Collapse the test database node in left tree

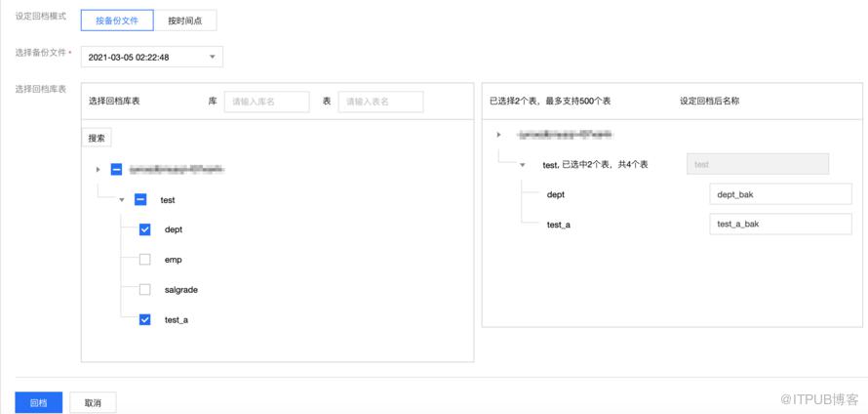tap(122, 199)
